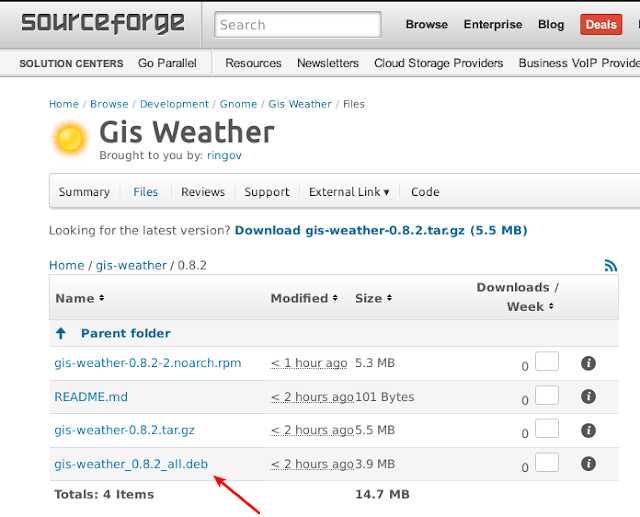Download gis-weather-0.8.2-2.noarch.rpm file

[148, 363]
